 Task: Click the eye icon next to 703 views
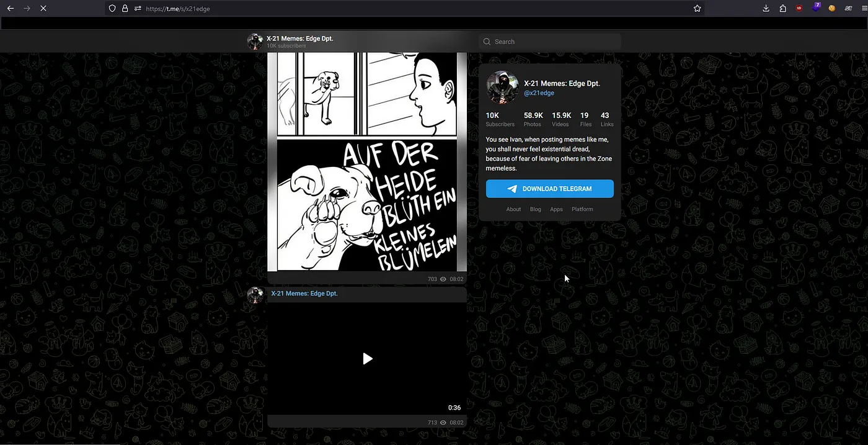coord(443,279)
